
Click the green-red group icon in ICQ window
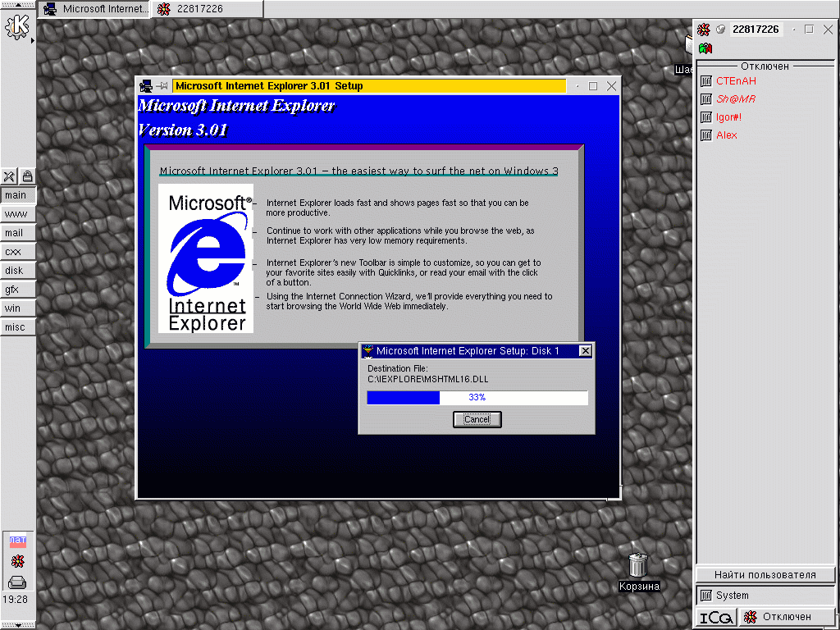click(x=705, y=48)
